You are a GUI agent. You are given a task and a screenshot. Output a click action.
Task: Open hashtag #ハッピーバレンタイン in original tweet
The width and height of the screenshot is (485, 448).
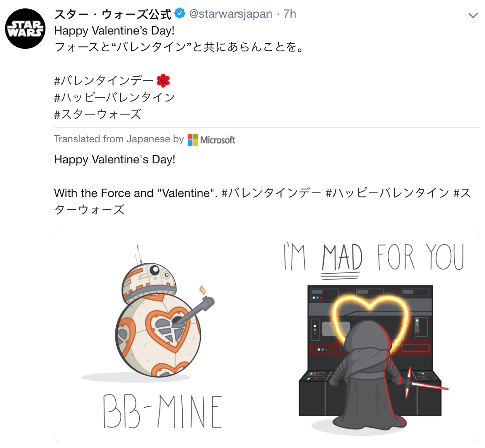click(115, 97)
